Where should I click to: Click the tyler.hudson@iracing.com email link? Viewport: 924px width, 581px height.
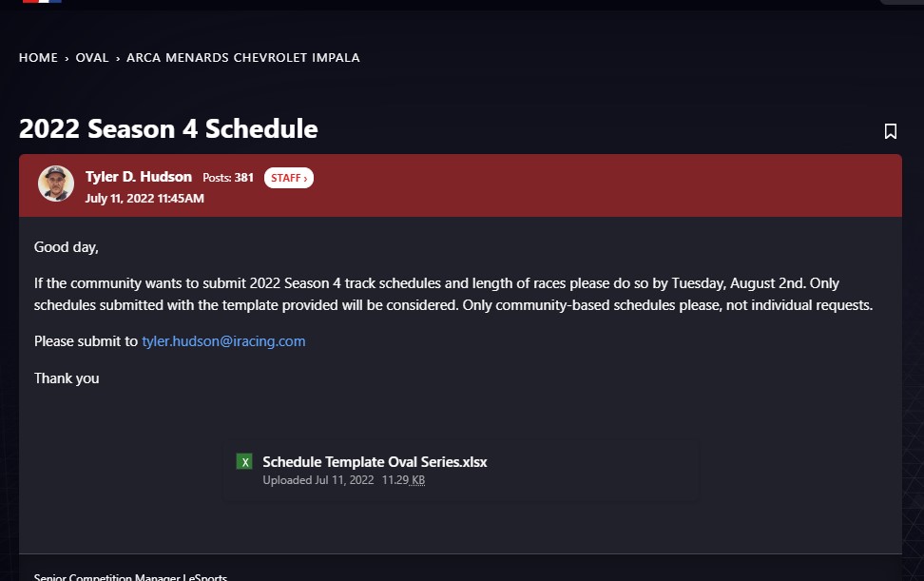click(x=224, y=341)
